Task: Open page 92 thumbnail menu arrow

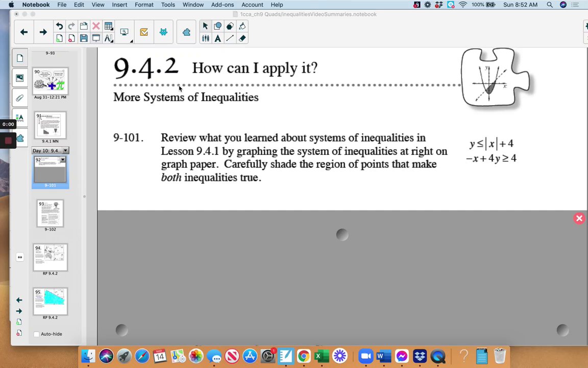Action: click(x=63, y=159)
